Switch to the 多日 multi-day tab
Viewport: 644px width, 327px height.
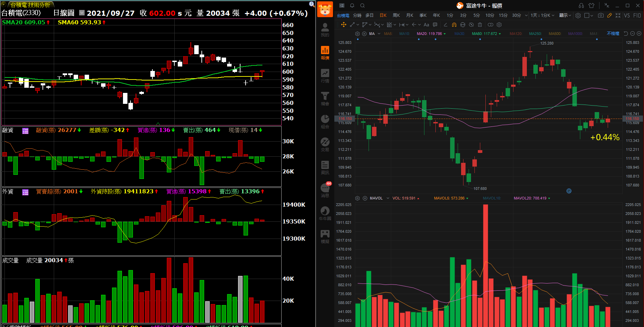pos(369,15)
